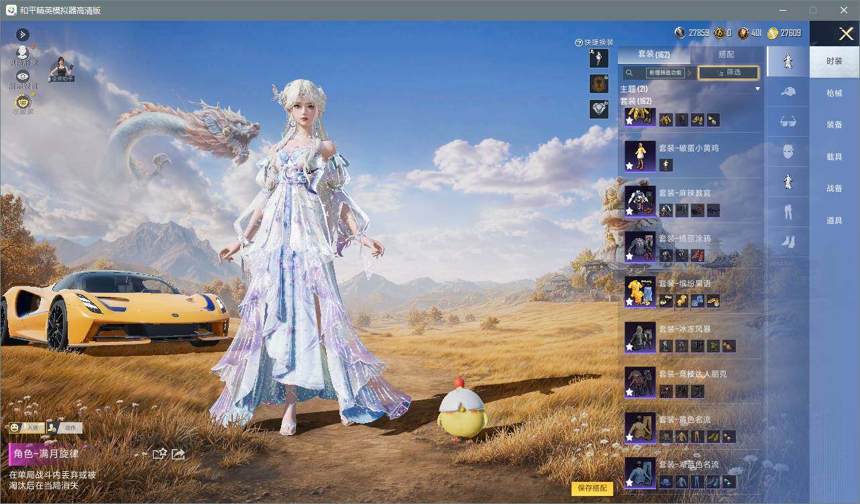Select the cap headwear category icon
The width and height of the screenshot is (860, 504).
(x=788, y=92)
